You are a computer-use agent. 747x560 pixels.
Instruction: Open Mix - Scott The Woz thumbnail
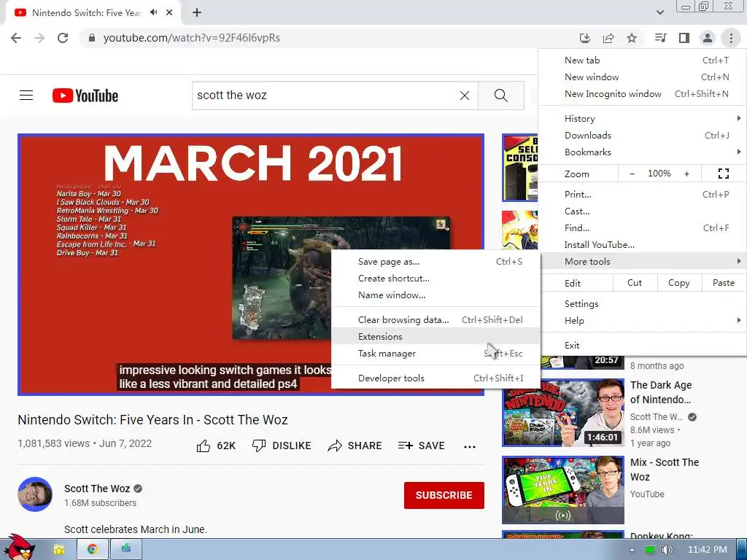[x=563, y=490]
